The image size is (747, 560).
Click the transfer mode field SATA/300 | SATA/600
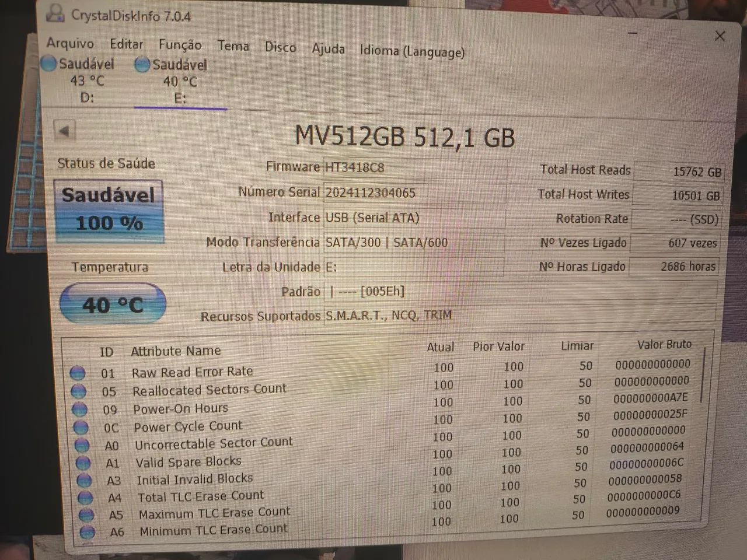(414, 243)
